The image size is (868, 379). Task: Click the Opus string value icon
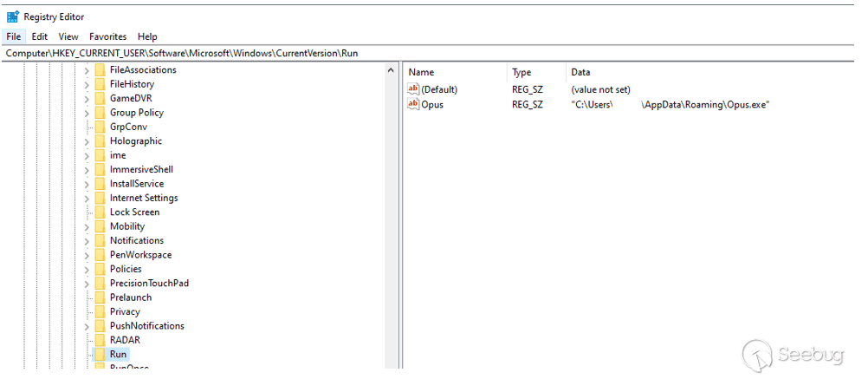(413, 104)
